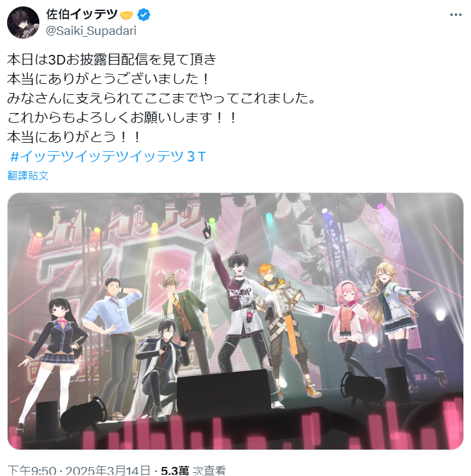Open the three-dot more options menu
This screenshot has height=476, width=471.
tap(456, 15)
